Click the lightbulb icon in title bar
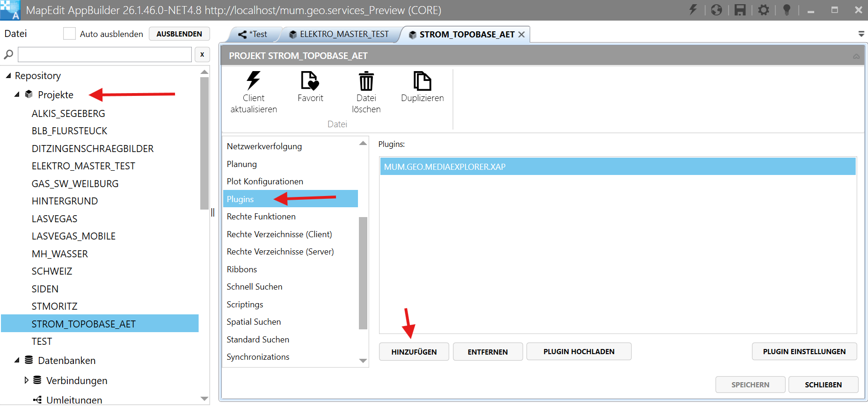This screenshot has width=868, height=407. (x=787, y=10)
